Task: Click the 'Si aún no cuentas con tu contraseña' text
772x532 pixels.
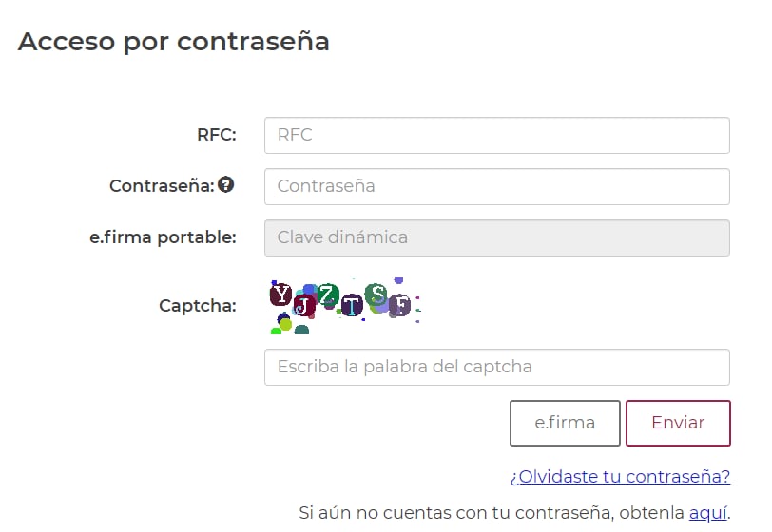Action: (x=491, y=513)
